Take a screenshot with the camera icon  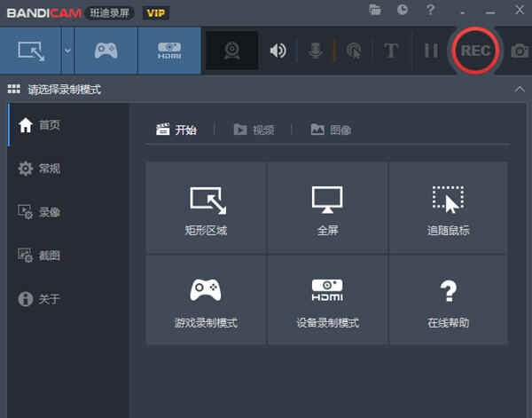click(520, 51)
